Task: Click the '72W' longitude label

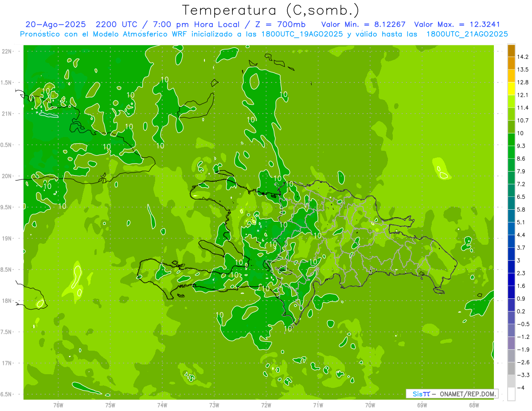Action: [266, 405]
